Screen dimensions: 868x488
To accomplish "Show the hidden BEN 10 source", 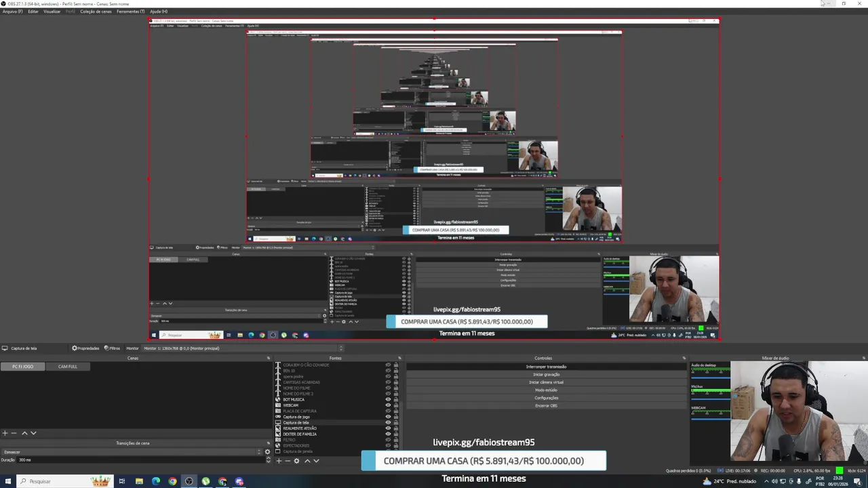I will pyautogui.click(x=388, y=371).
